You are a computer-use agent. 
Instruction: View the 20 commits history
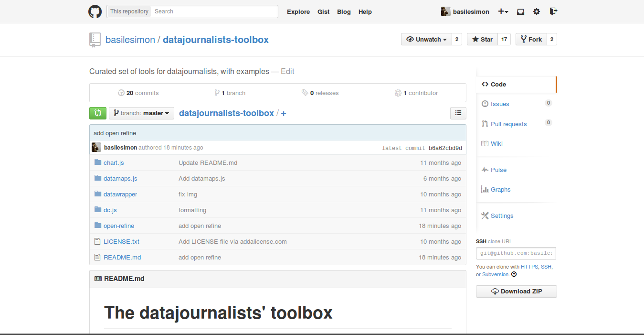click(x=138, y=93)
